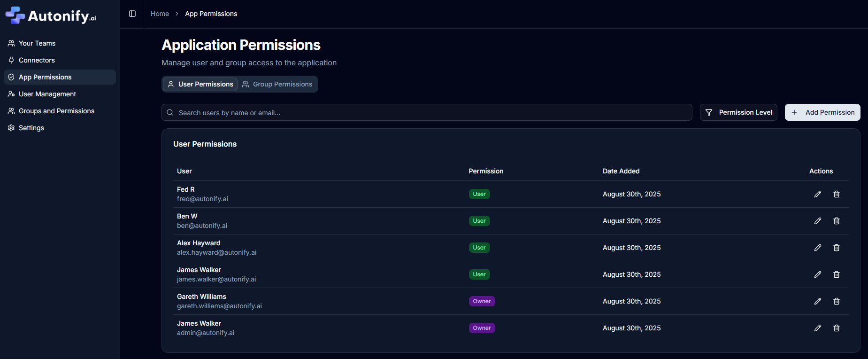
Task: Click the Permission column header
Action: [x=486, y=171]
